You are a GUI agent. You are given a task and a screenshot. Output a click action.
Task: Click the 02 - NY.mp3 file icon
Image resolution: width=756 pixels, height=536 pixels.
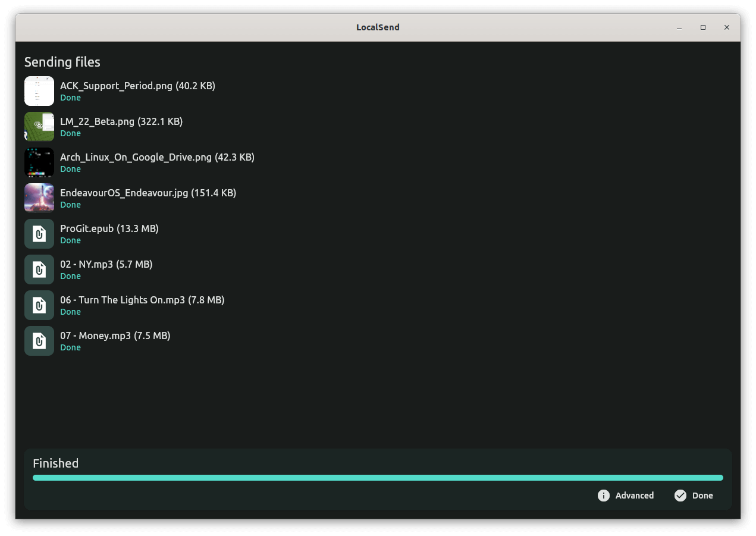(39, 269)
